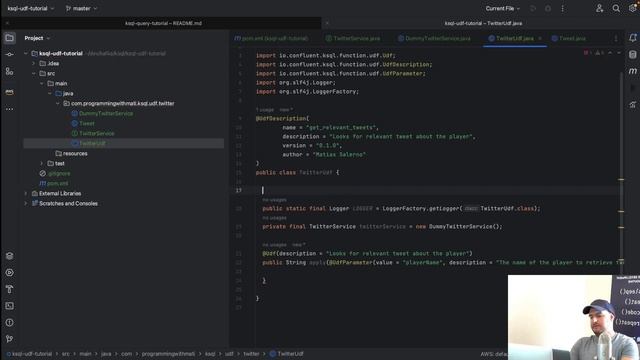Image resolution: width=640 pixels, height=360 pixels.
Task: Open the Terminal tool window
Action: (9, 306)
